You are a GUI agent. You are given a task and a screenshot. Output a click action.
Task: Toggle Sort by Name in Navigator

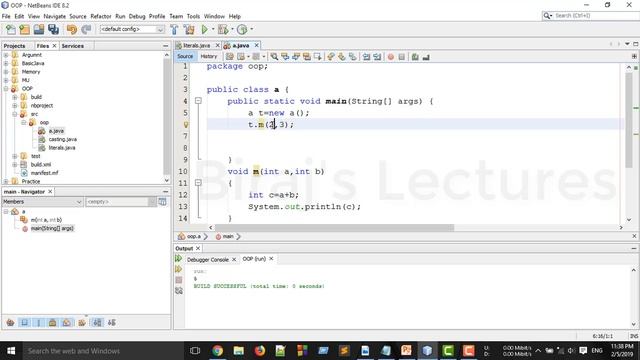tap(97, 322)
